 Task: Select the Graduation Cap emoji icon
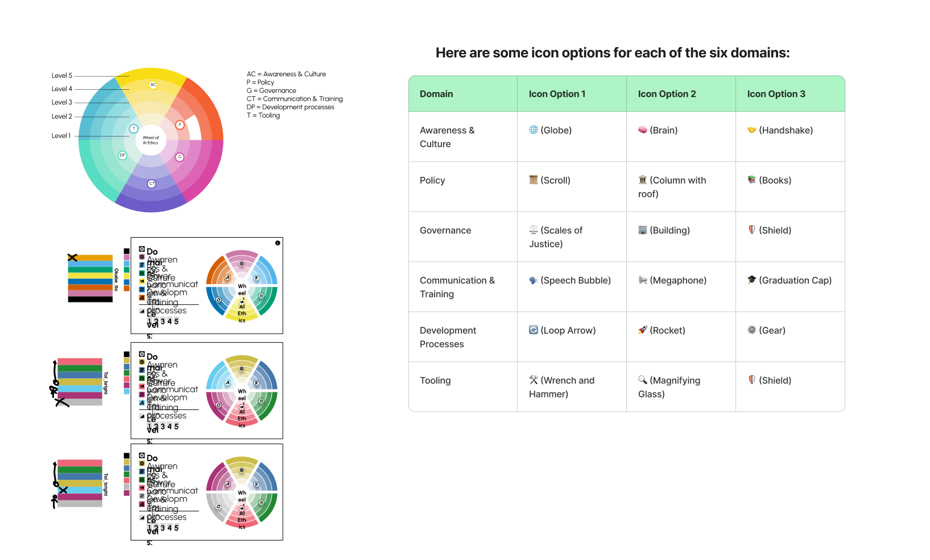[x=752, y=280]
